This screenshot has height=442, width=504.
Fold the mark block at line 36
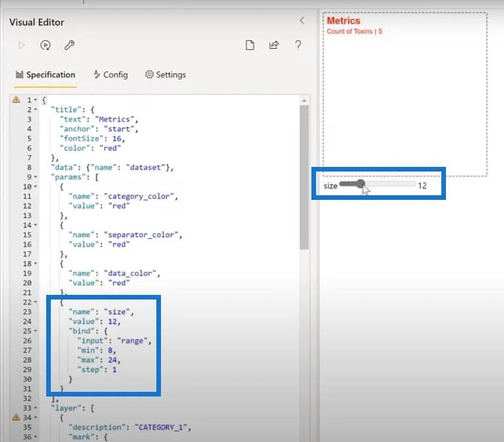tap(36, 437)
